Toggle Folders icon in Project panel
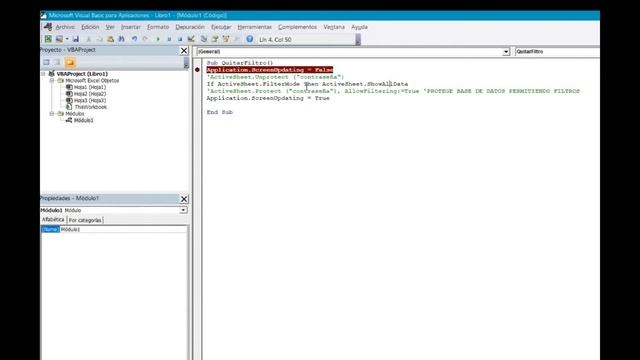Screen dimensions: 640x360 click(x=70, y=62)
